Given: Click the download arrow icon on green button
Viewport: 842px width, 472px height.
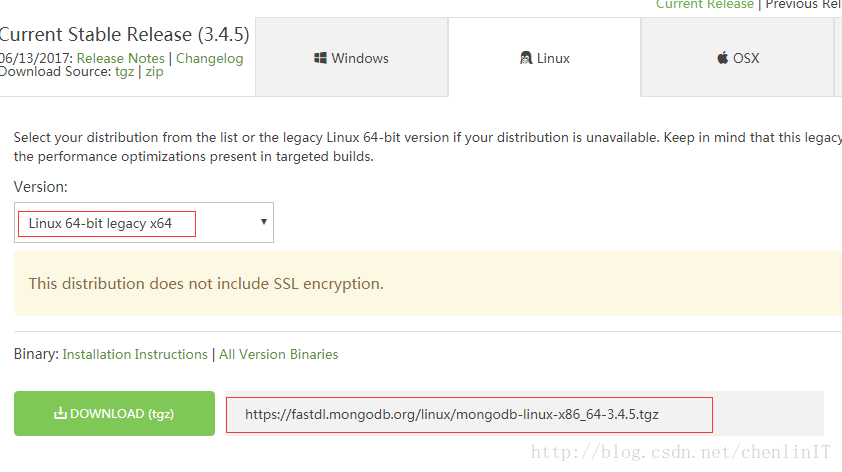Looking at the screenshot, I should pyautogui.click(x=60, y=413).
